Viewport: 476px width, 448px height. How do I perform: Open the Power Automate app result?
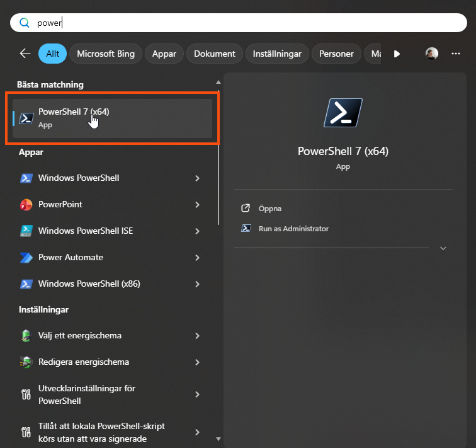point(71,258)
